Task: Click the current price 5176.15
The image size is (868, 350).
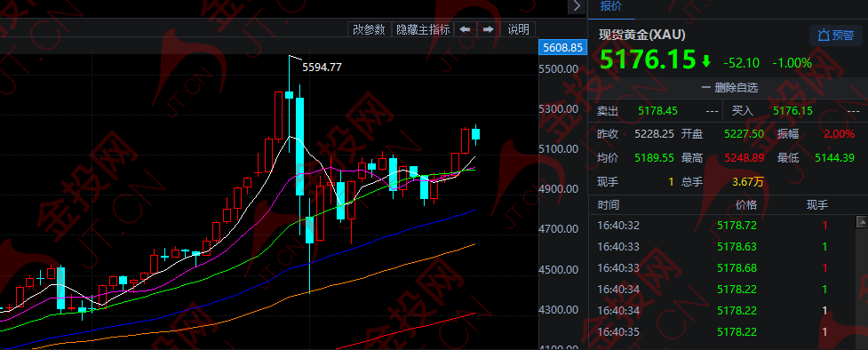Action: [647, 60]
